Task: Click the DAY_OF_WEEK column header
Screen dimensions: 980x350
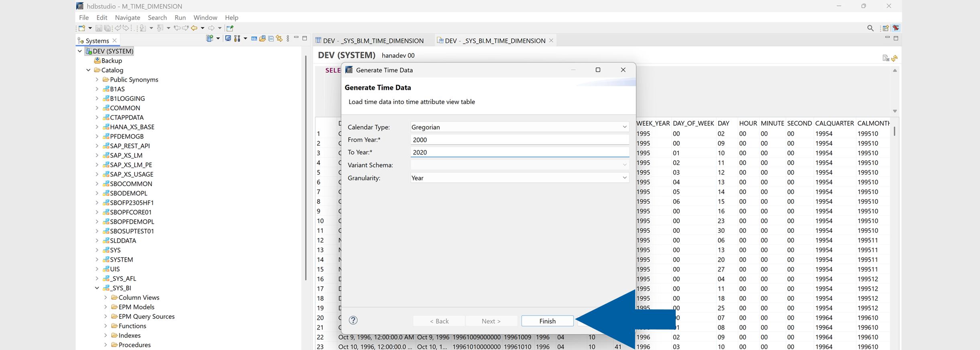Action: [x=693, y=123]
